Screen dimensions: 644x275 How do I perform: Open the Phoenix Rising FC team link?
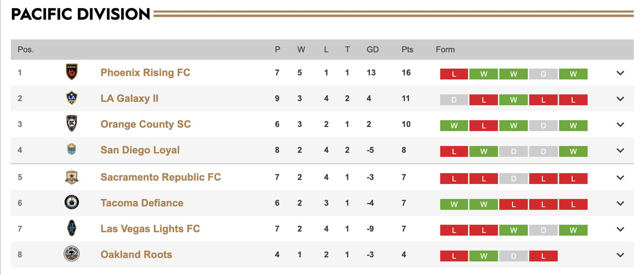[145, 72]
